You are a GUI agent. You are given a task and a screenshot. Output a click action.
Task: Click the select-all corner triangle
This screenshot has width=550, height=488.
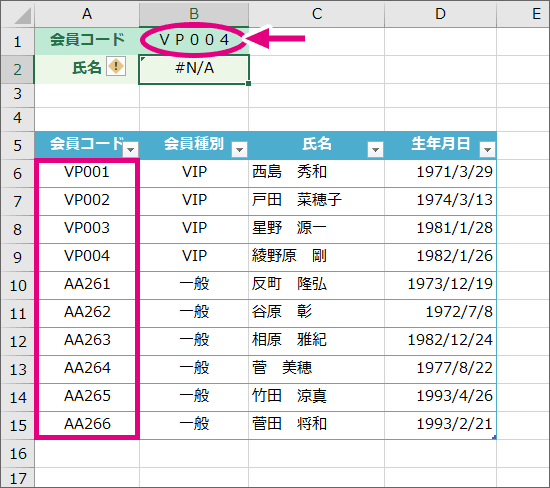pos(23,15)
